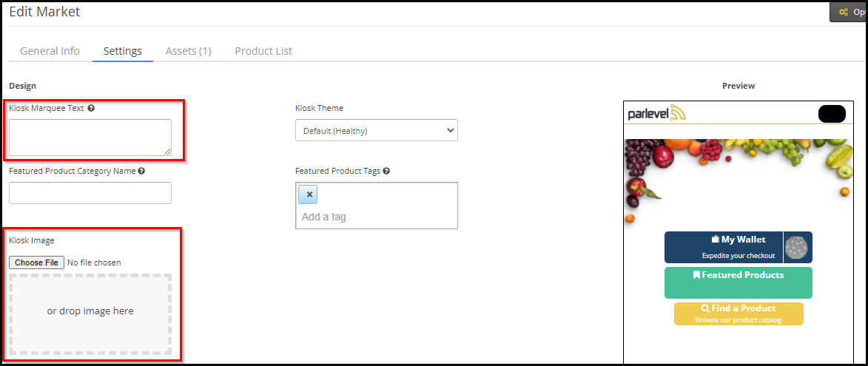This screenshot has width=868, height=366.
Task: Click the Featured Product Category Name field
Action: (90, 193)
